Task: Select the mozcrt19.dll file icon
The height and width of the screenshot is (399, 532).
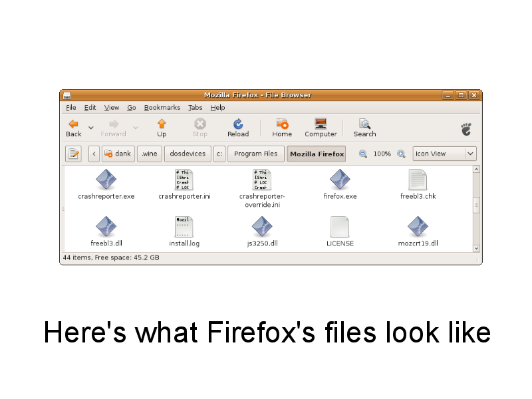Action: point(418,227)
